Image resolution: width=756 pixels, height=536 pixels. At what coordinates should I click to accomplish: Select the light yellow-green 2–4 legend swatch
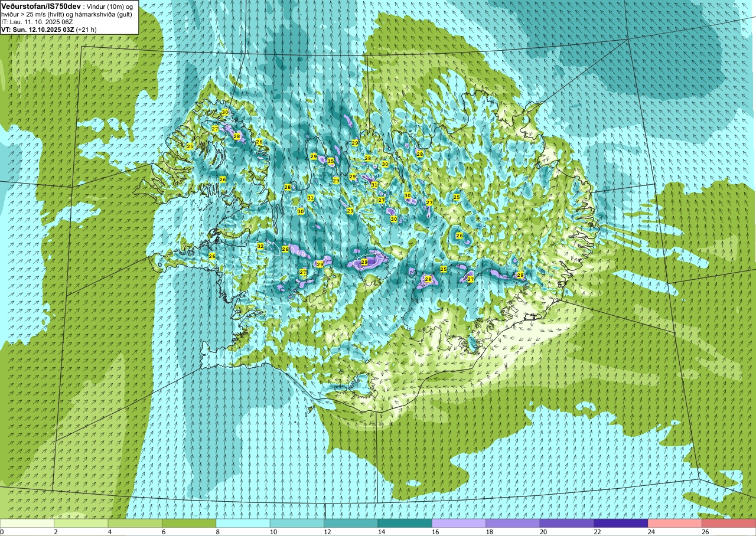[x=81, y=523]
